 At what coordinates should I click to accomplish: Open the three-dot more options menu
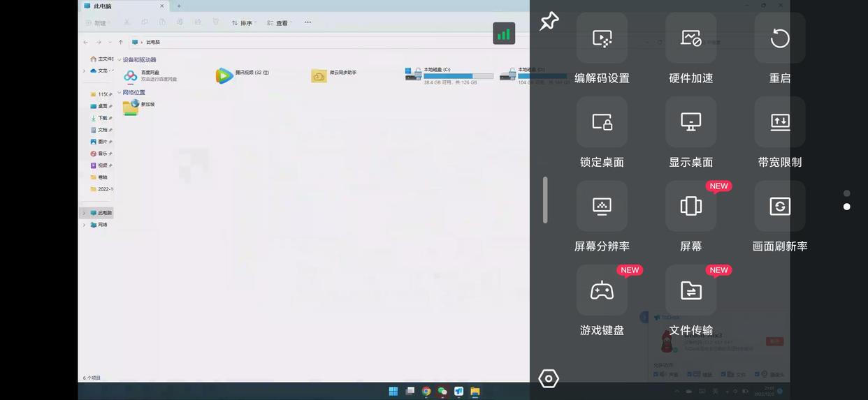point(308,22)
